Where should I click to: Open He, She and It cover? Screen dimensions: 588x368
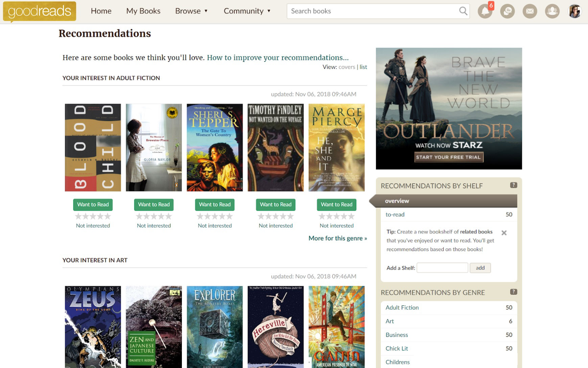(336, 148)
